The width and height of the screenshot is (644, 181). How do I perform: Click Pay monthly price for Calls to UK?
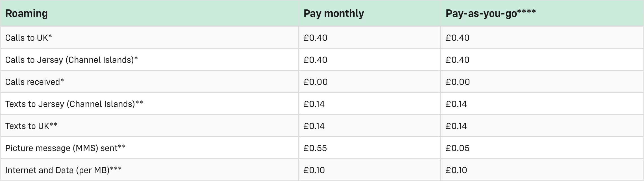click(315, 38)
